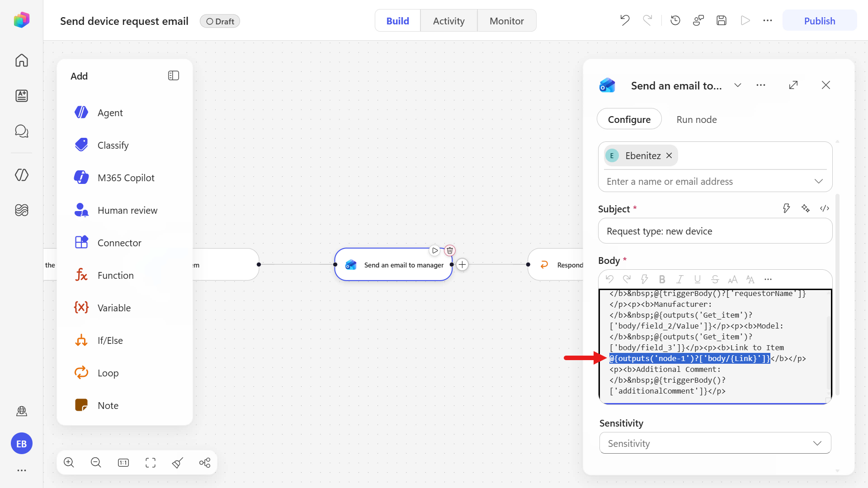
Task: Collapse the Add panel sidebar toggle
Action: tap(174, 75)
